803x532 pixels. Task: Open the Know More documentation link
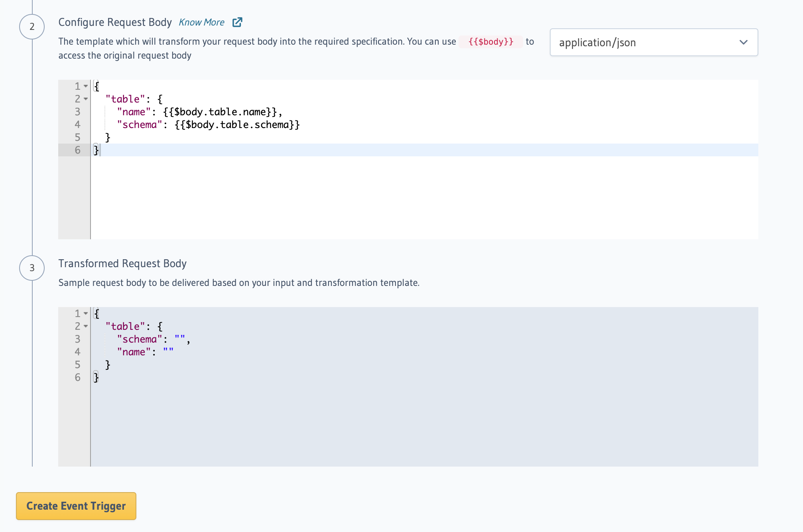pos(202,22)
